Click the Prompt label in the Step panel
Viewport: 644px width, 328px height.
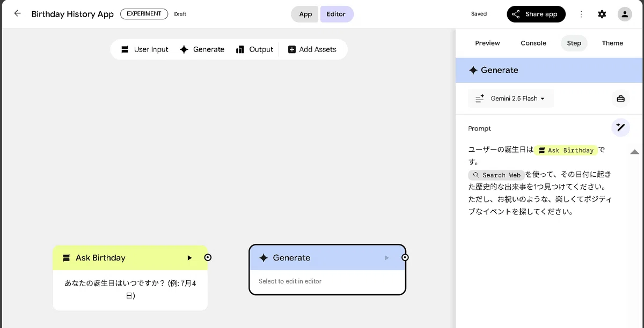point(479,129)
